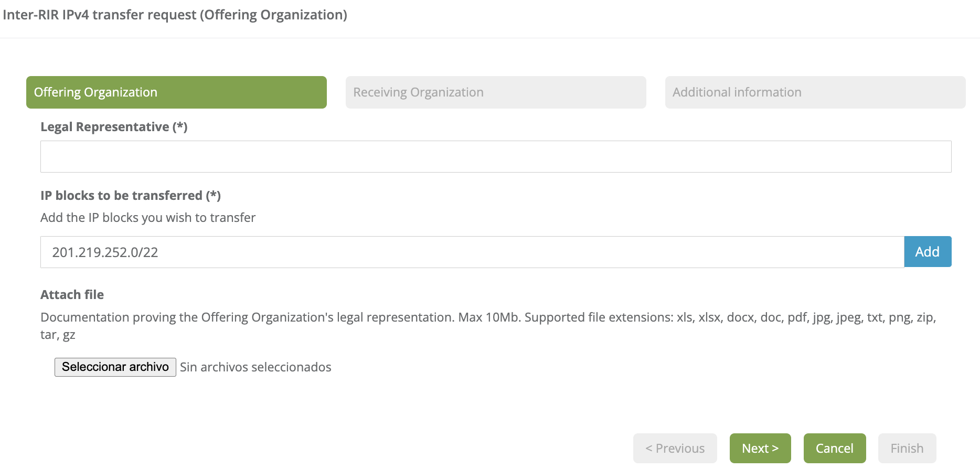The width and height of the screenshot is (980, 469).
Task: Click the 'Add the IP blocks' hint text
Action: [x=148, y=218]
